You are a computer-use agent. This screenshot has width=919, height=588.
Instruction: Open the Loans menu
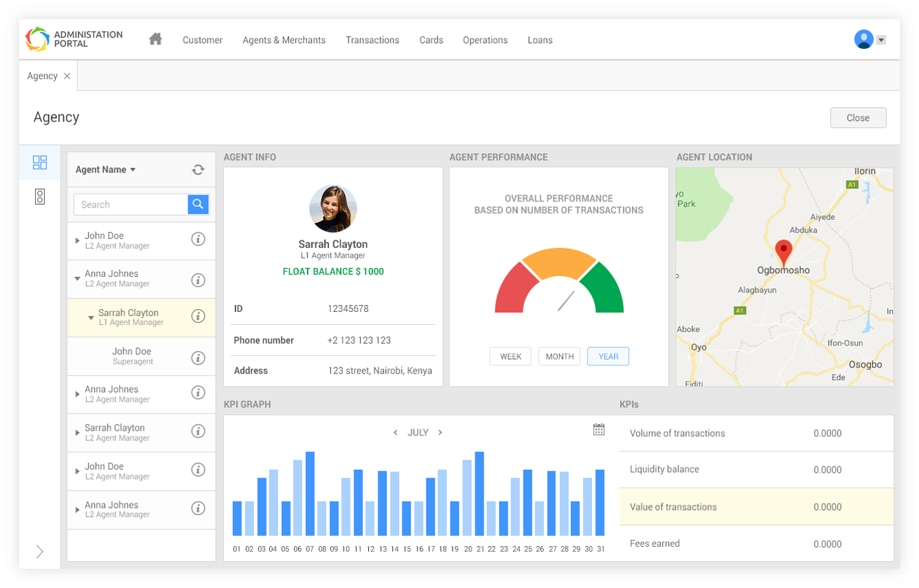point(540,40)
